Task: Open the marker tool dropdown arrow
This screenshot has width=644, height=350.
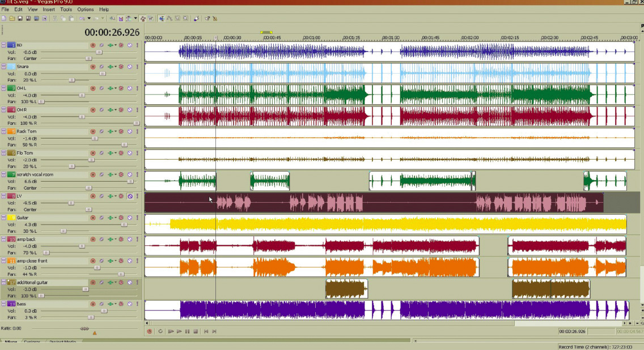Action: point(135,19)
